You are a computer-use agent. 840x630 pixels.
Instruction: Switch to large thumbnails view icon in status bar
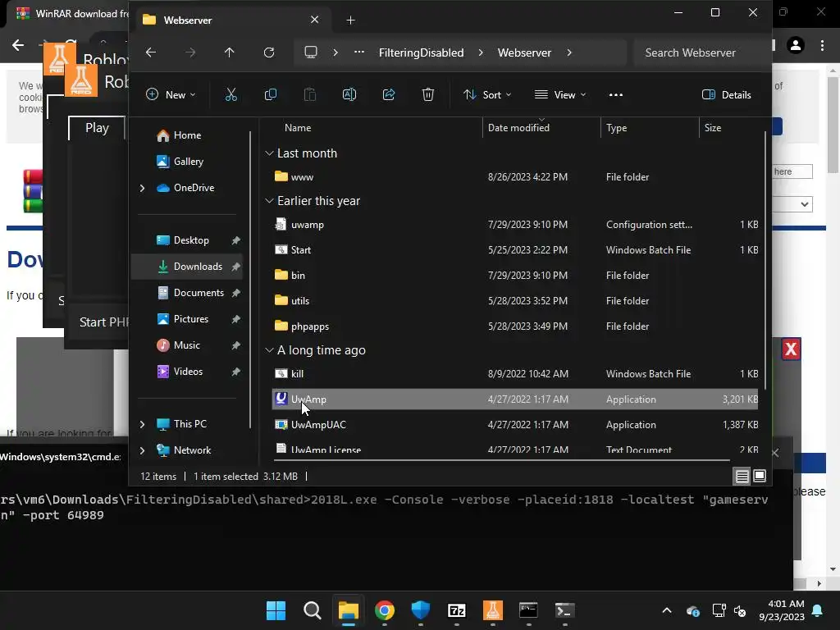click(x=760, y=477)
